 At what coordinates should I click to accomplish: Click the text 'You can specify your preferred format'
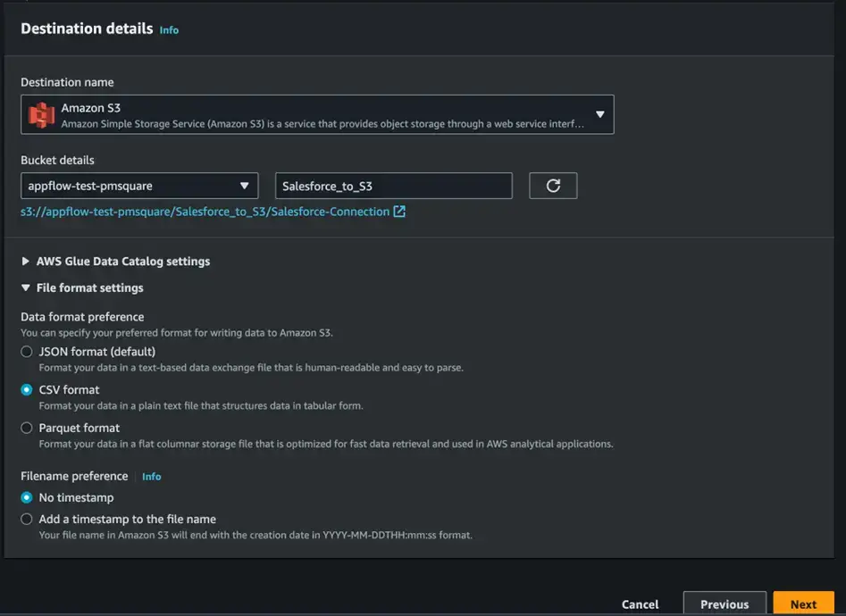coord(177,333)
